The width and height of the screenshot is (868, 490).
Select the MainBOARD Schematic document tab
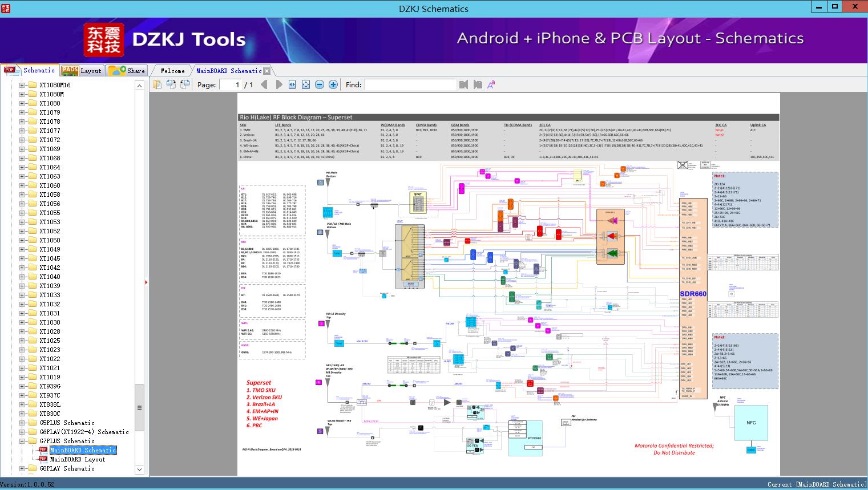click(229, 71)
